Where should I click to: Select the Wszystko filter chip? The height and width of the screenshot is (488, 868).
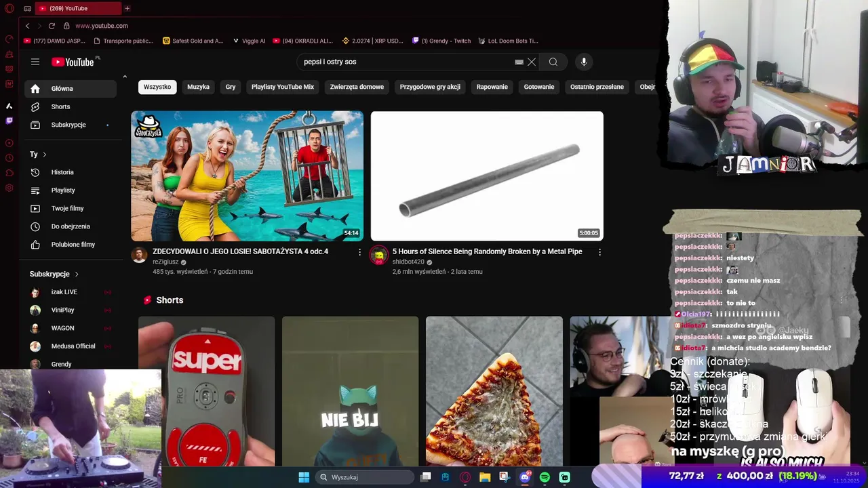tap(157, 87)
